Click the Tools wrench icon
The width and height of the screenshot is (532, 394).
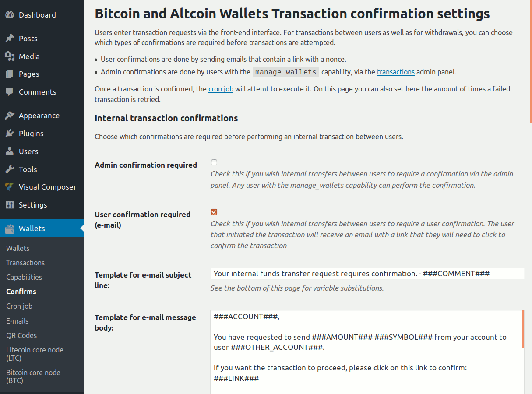click(10, 169)
